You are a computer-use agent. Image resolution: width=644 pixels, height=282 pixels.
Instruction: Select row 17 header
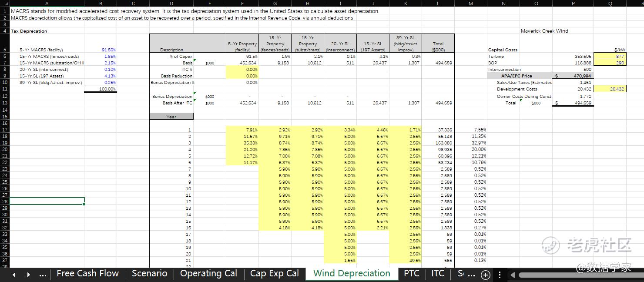pyautogui.click(x=4, y=130)
